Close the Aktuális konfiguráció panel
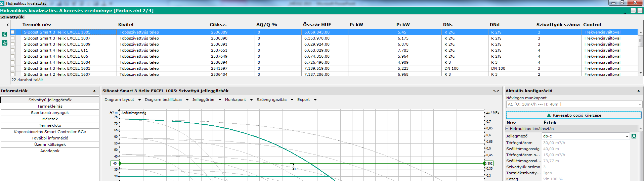Viewport: 644px width, 181px height. click(639, 91)
